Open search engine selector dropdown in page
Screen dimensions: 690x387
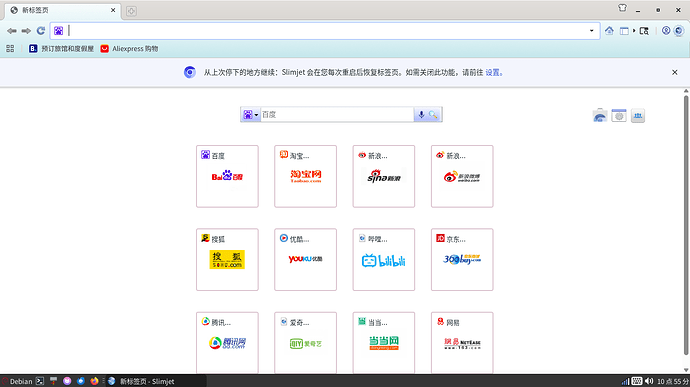pos(251,114)
